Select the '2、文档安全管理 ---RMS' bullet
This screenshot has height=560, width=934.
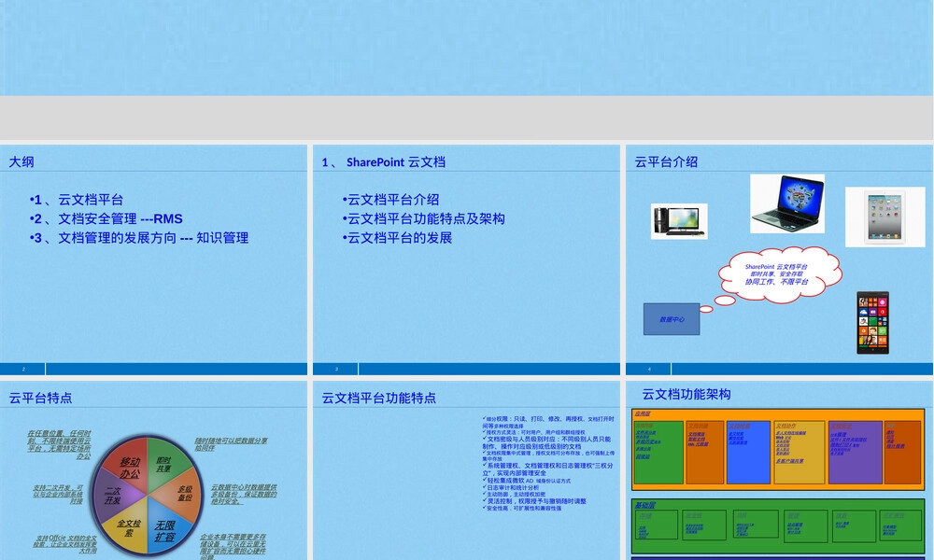(106, 219)
